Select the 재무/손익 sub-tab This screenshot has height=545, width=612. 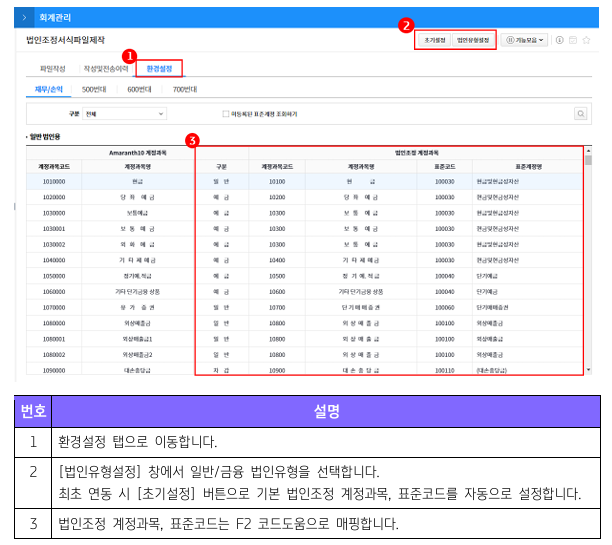click(49, 89)
